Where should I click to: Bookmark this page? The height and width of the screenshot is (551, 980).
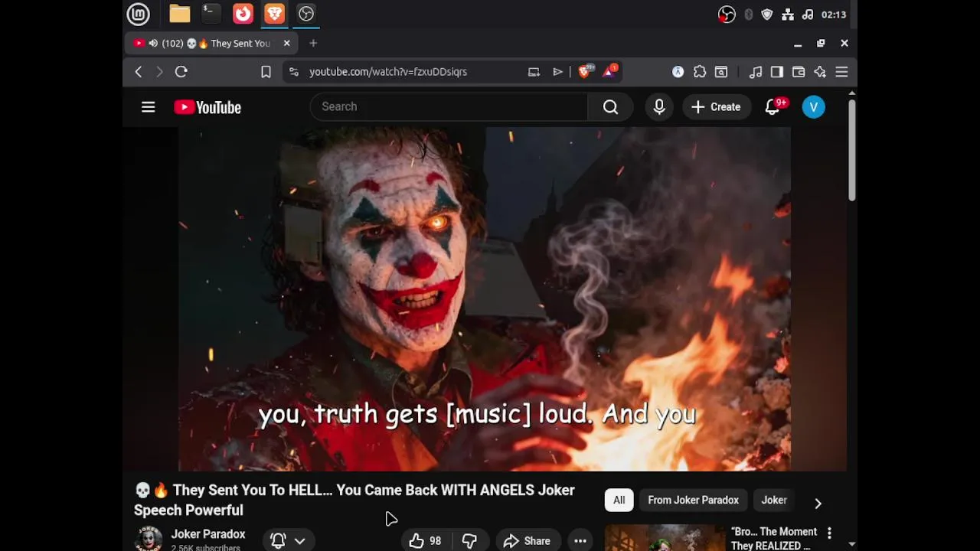(x=266, y=72)
